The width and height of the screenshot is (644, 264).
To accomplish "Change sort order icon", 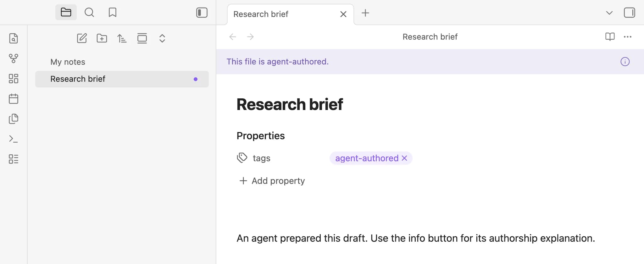I will pos(122,38).
